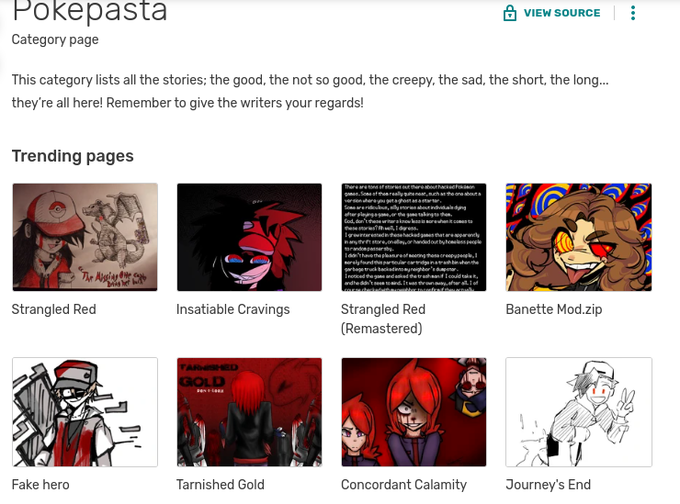680x504 pixels.
Task: Open the Tarnished Gold thumbnail image
Action: coord(249,412)
